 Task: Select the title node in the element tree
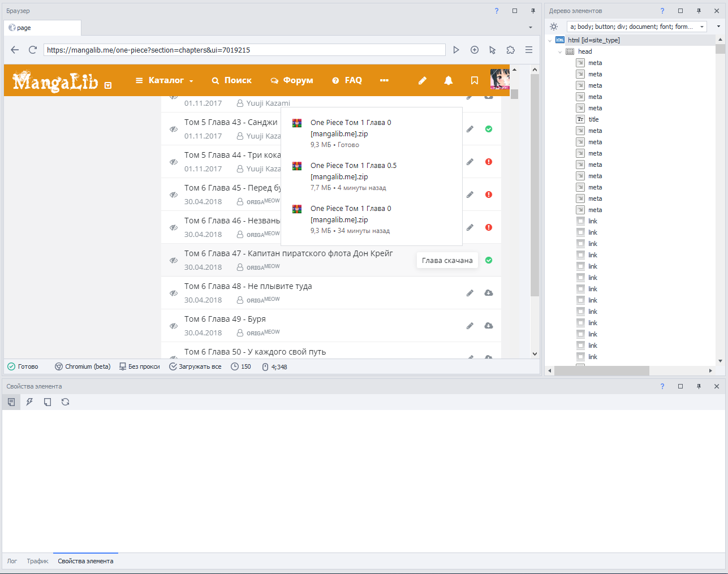tap(593, 119)
